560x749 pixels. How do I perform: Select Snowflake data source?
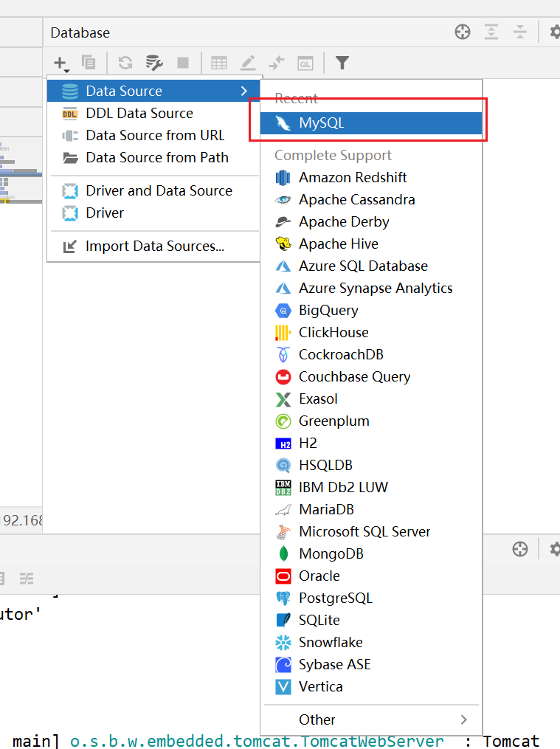tap(371, 642)
